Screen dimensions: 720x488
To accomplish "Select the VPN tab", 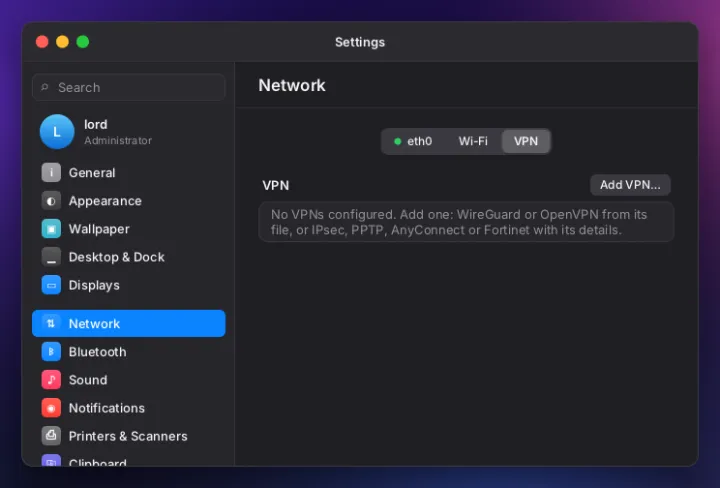I will pos(526,141).
